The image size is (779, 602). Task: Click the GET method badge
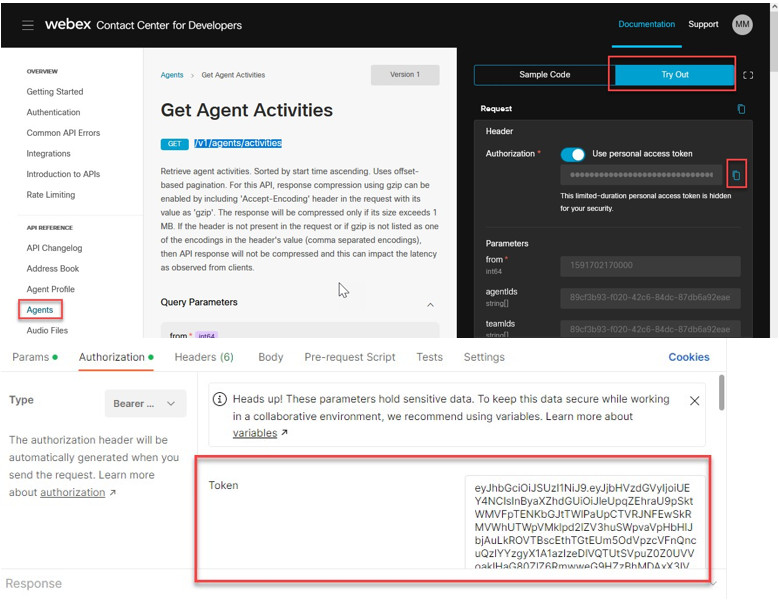(x=174, y=144)
